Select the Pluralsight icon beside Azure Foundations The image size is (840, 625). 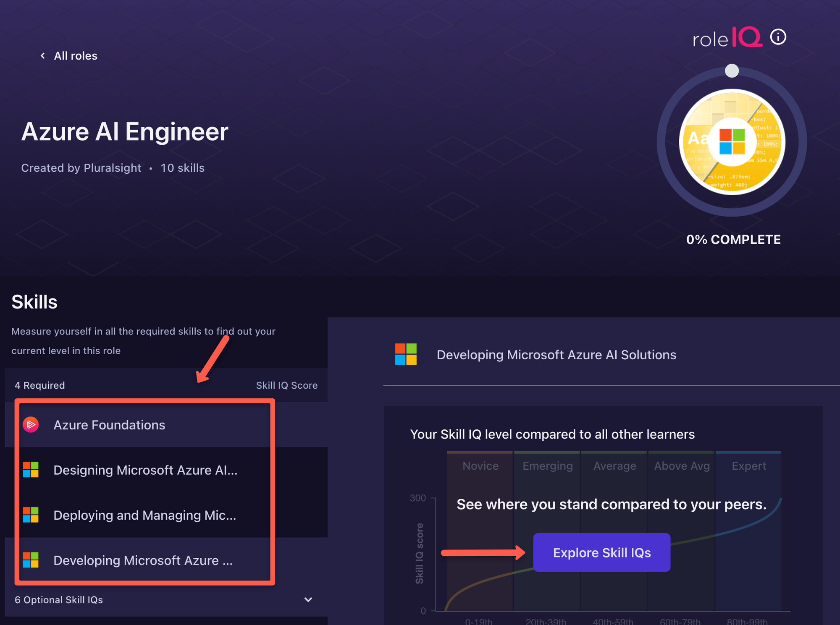coord(30,424)
